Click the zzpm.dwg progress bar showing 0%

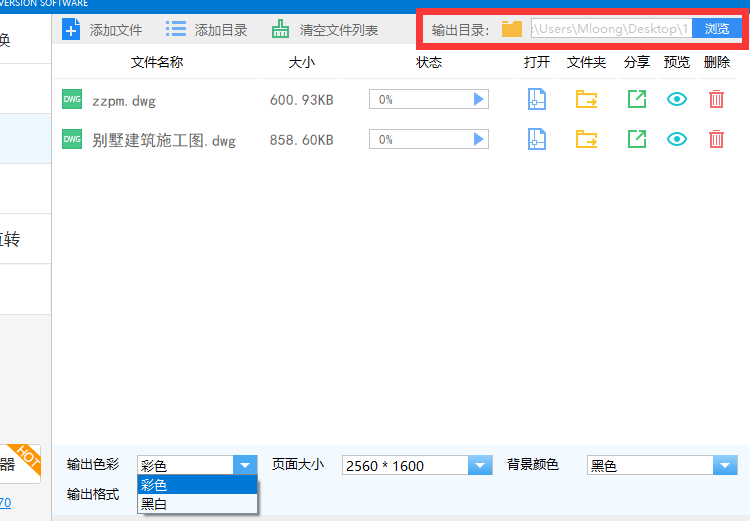(x=429, y=99)
